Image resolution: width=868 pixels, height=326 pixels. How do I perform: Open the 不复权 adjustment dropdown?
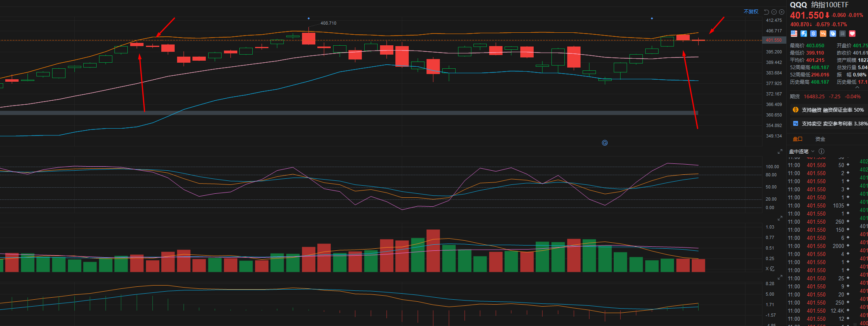(x=751, y=12)
